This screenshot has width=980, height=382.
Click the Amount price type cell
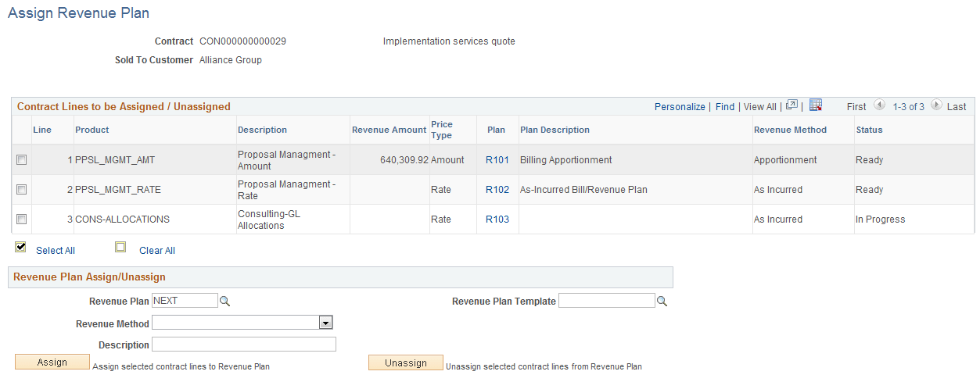[x=447, y=160]
